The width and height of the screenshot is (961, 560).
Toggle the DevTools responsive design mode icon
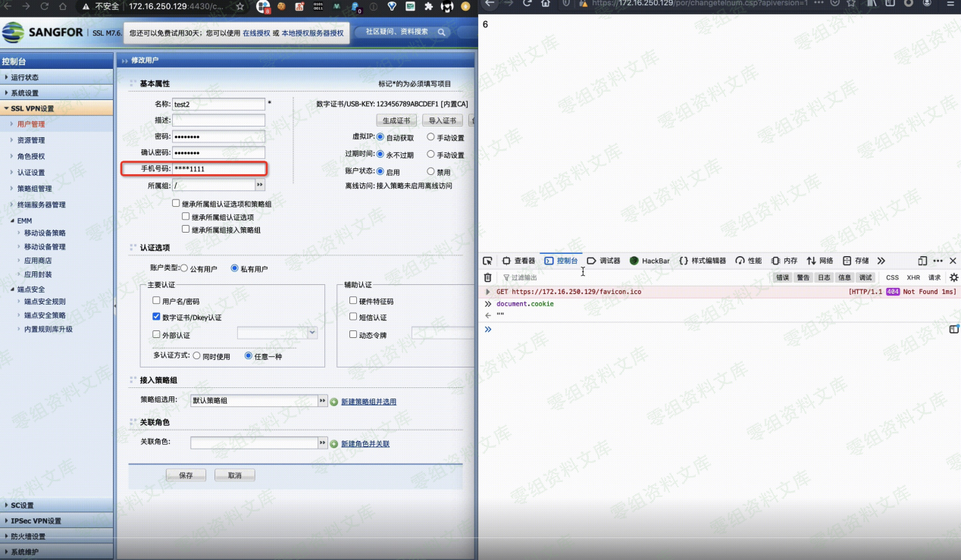(922, 261)
